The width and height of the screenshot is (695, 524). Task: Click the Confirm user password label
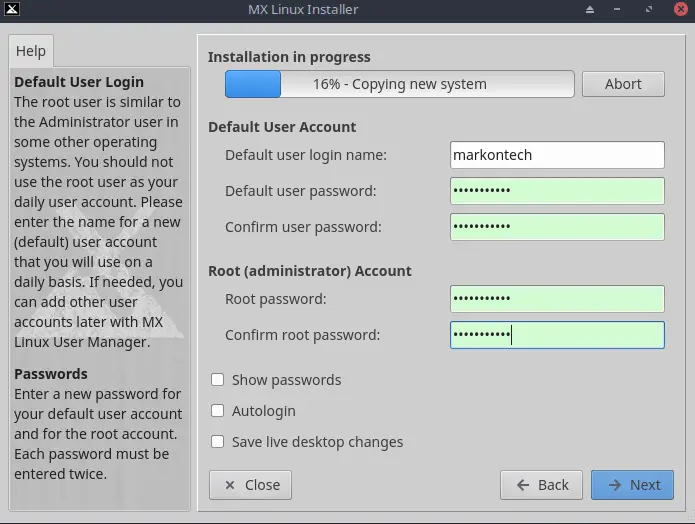pyautogui.click(x=303, y=227)
